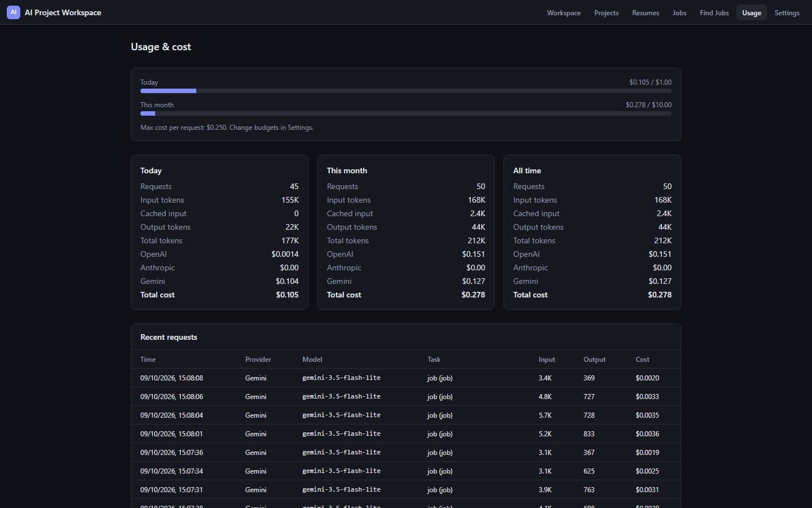Click the Today budget progress bar
The width and height of the screenshot is (812, 508).
[406, 91]
